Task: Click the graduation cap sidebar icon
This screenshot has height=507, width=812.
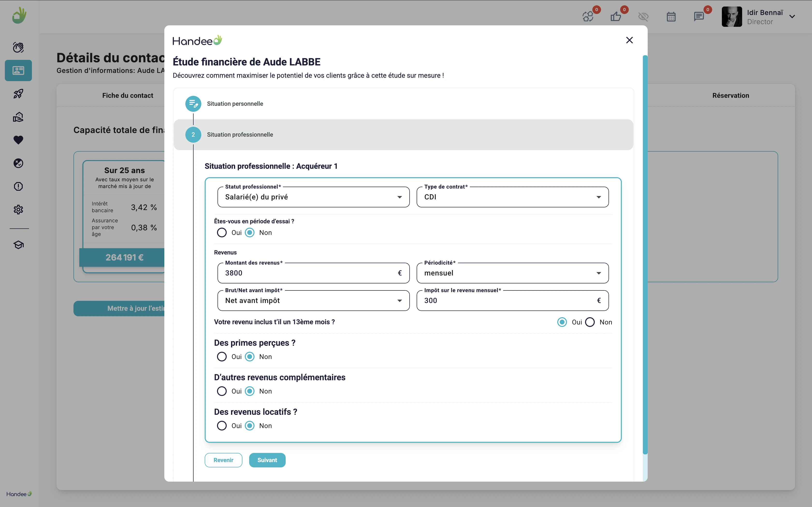Action: click(18, 245)
